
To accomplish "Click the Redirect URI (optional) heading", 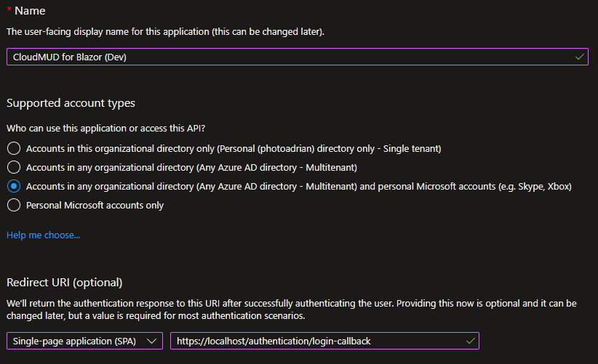I will tap(65, 283).
